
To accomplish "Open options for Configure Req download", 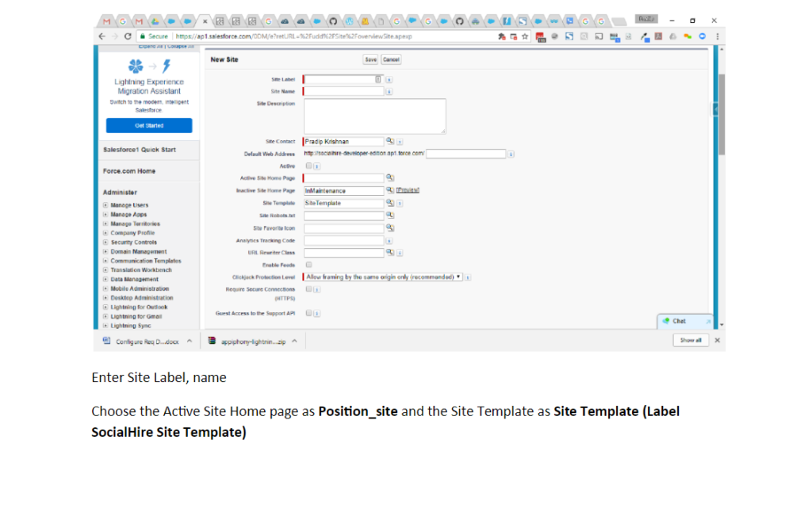I will 190,341.
